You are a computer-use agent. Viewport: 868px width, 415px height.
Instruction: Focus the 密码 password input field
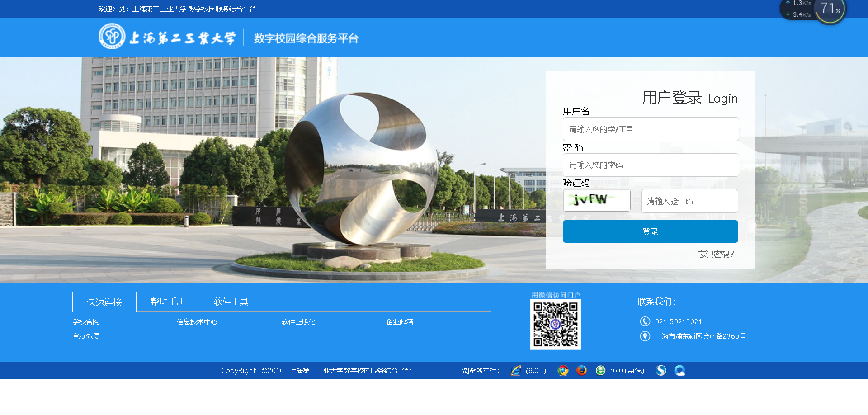click(651, 165)
